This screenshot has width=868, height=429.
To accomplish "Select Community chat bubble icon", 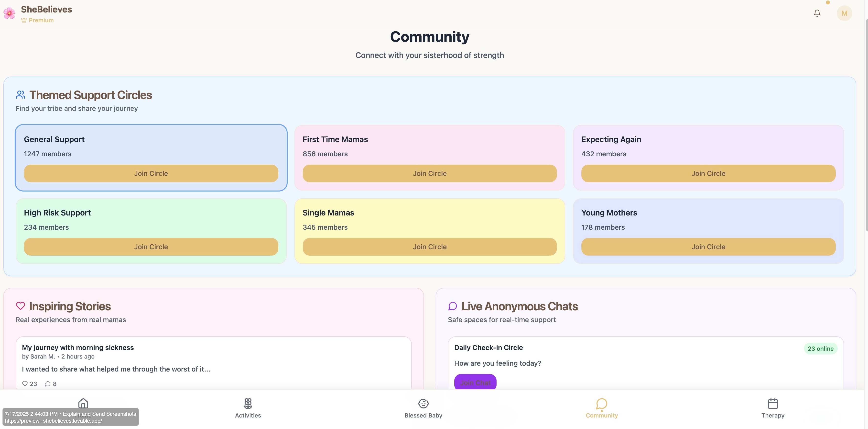I will [x=601, y=403].
